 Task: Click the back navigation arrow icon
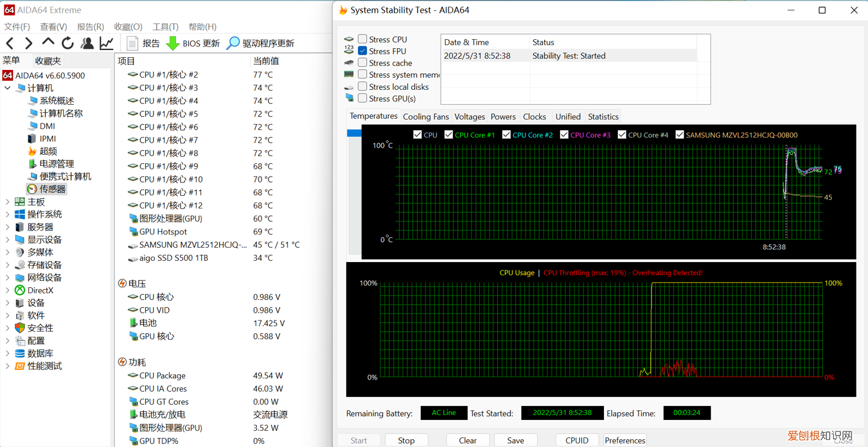(10, 43)
